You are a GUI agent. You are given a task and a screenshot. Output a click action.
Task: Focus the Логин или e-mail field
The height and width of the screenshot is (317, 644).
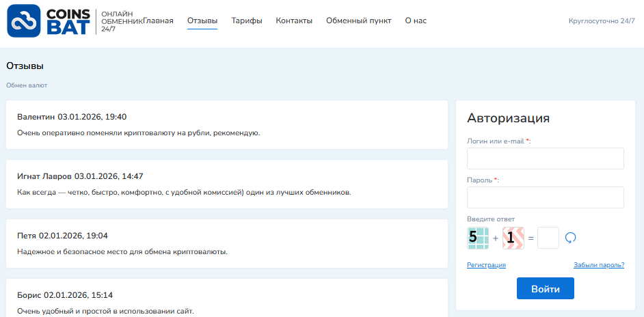pyautogui.click(x=545, y=158)
